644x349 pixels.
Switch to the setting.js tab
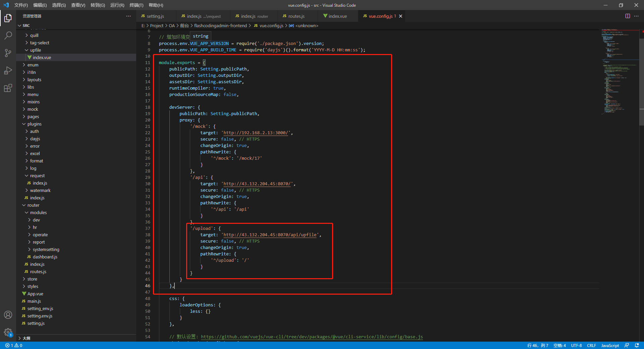point(156,16)
